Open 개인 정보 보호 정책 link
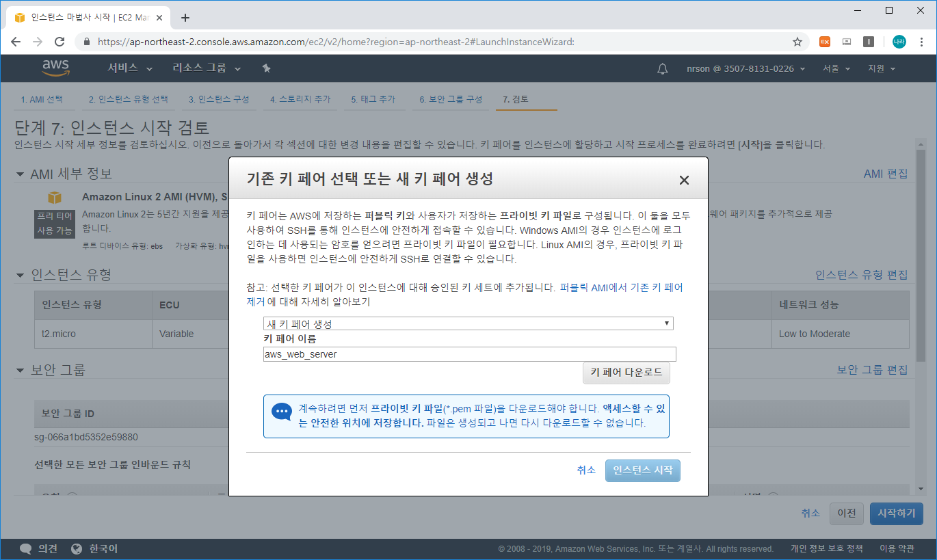The width and height of the screenshot is (937, 560). pyautogui.click(x=826, y=549)
